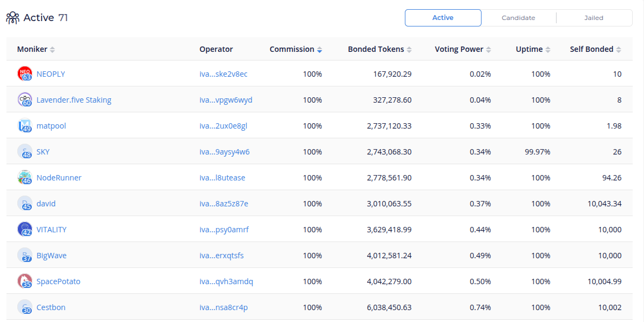Switch to the Jailed tab

coord(594,18)
